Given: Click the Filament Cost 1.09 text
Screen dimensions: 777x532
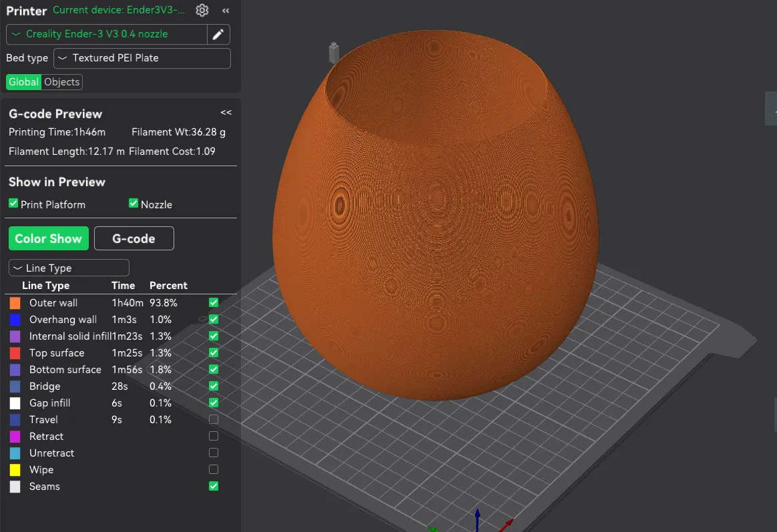Looking at the screenshot, I should click(172, 151).
